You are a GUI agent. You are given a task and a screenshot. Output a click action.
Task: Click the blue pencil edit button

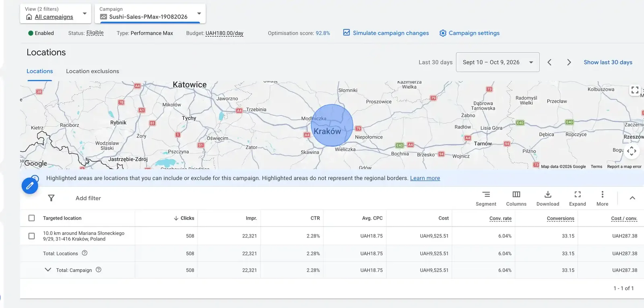click(30, 186)
